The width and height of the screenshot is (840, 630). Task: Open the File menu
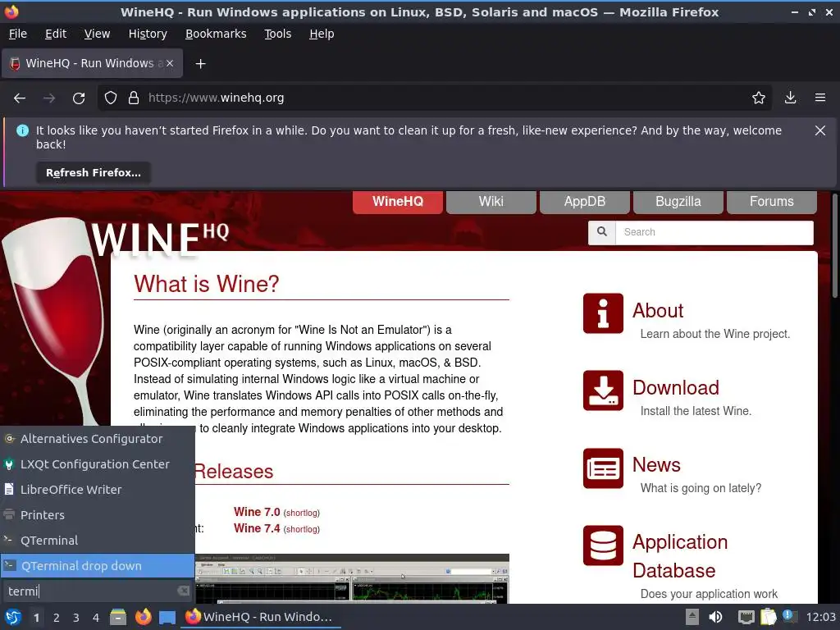(x=18, y=34)
